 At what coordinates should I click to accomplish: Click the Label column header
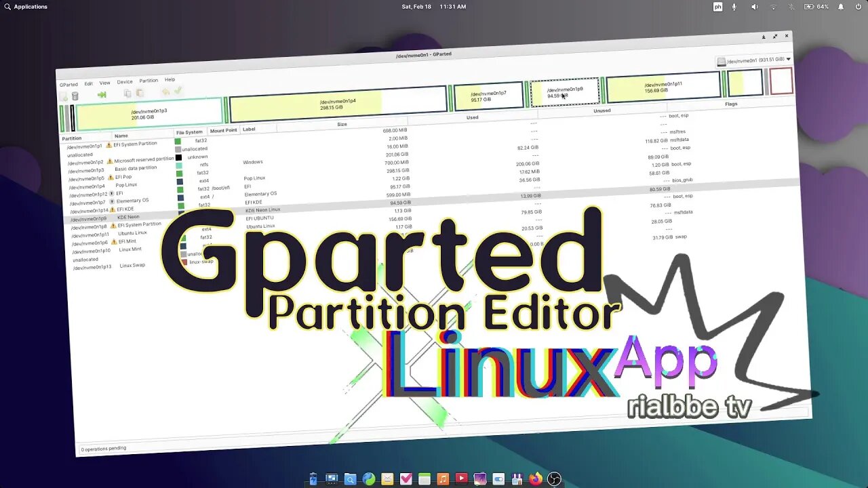pyautogui.click(x=249, y=129)
